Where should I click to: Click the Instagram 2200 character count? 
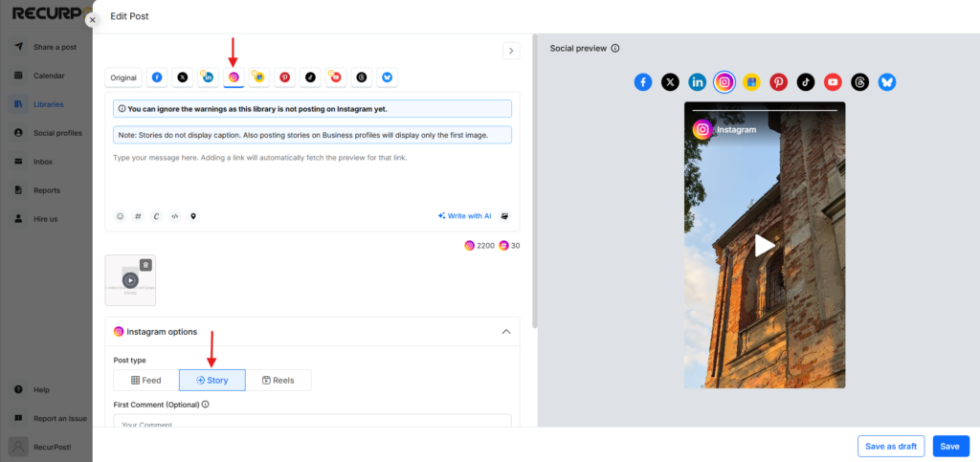coord(479,246)
